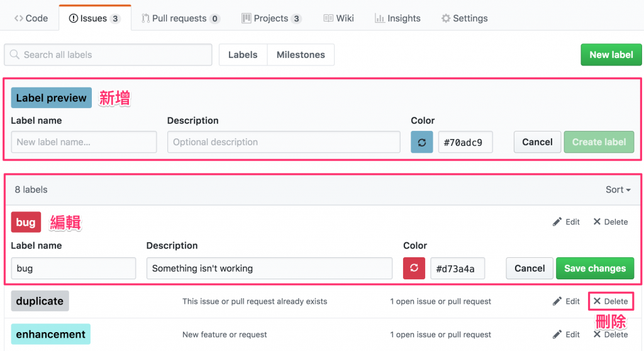Screen dimensions: 644x351
Task: Click the pencil Edit icon for enhancement label
Action: [x=557, y=334]
